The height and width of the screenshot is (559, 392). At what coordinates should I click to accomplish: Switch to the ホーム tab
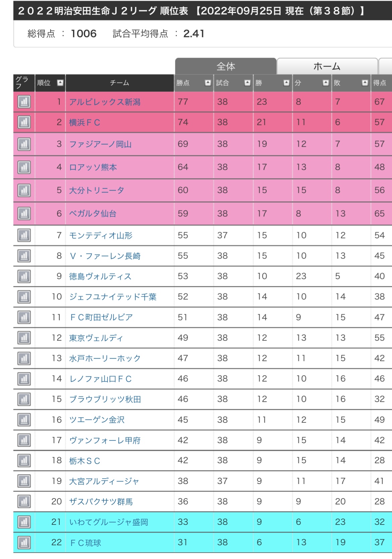coord(327,66)
